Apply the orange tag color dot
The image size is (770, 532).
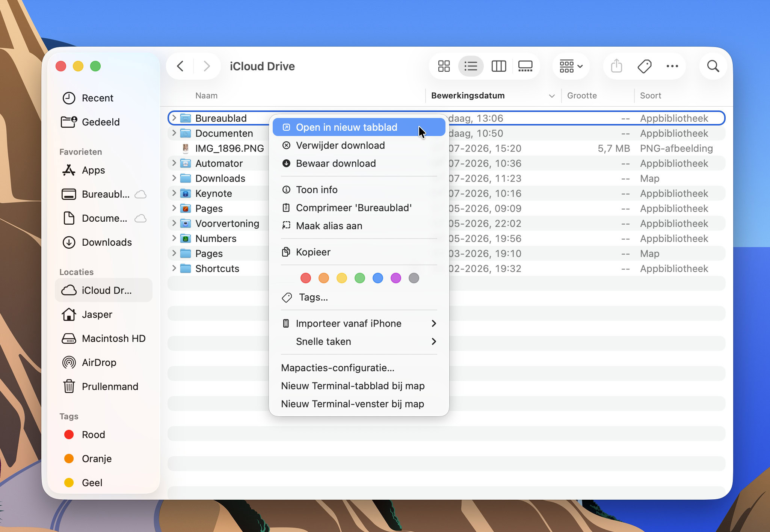324,278
